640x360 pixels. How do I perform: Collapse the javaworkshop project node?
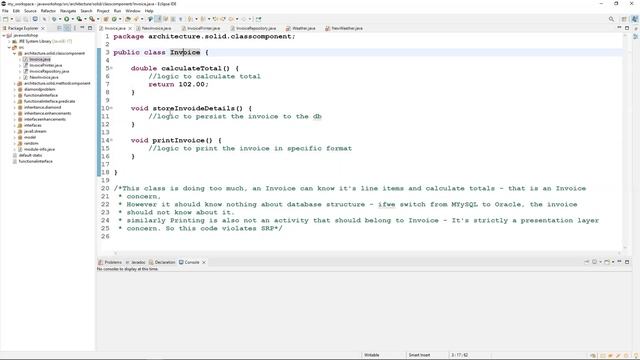point(4,36)
